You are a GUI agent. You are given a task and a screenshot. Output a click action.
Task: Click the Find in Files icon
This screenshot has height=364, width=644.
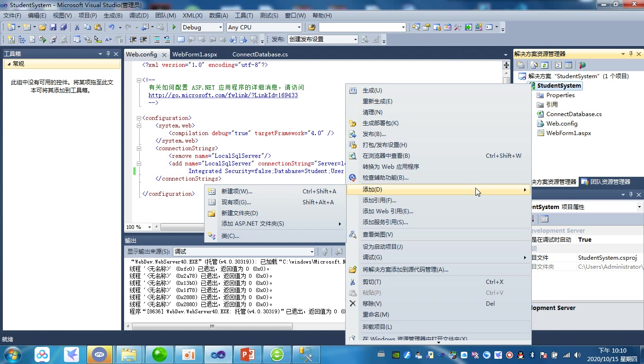click(x=312, y=27)
